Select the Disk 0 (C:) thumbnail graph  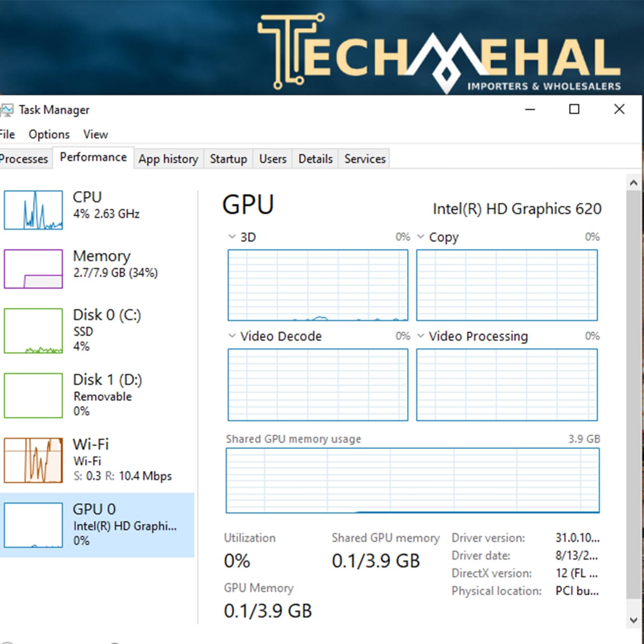pos(33,331)
